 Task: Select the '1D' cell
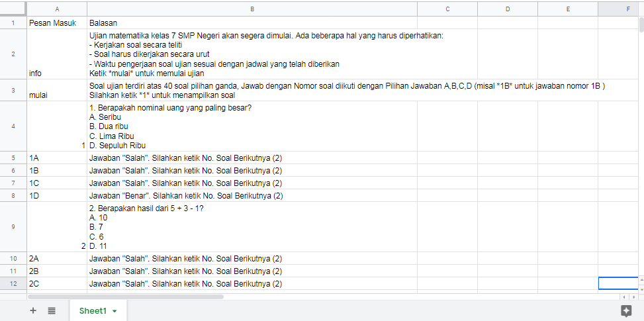tap(57, 195)
